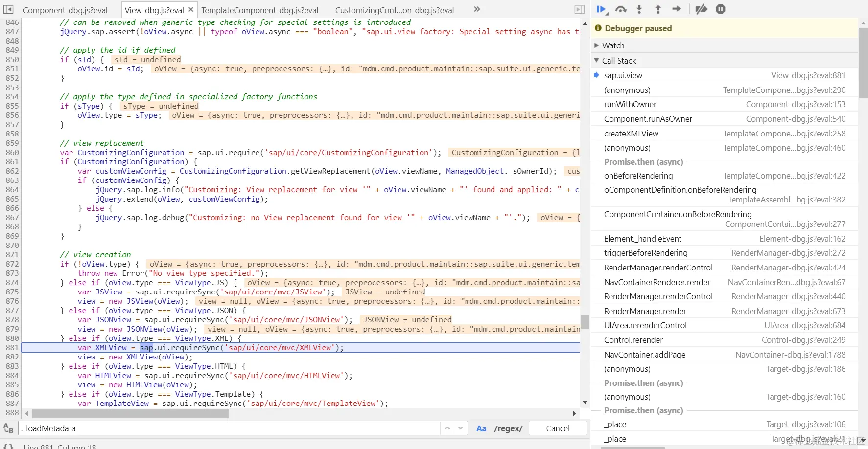Step into the next function call
Image resolution: width=868 pixels, height=449 pixels.
(639, 9)
